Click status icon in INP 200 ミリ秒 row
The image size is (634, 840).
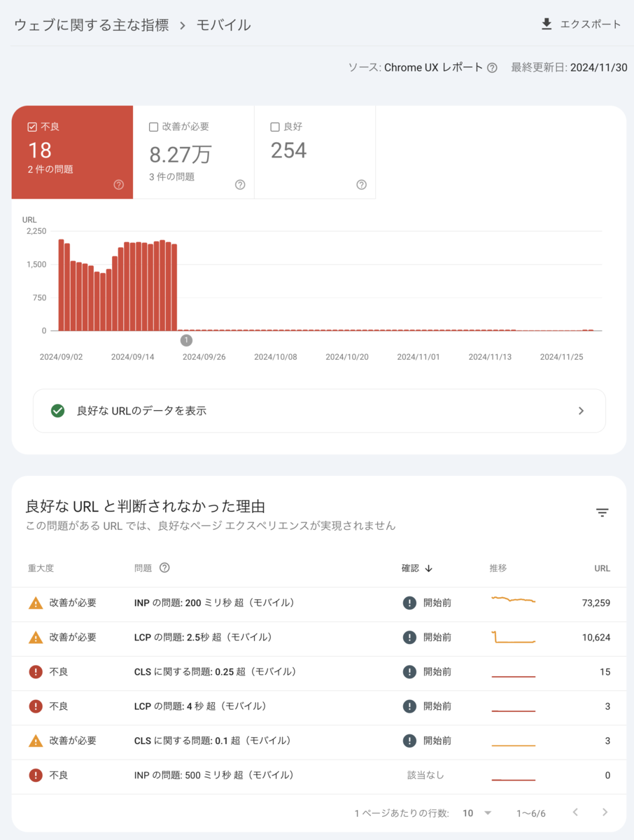[409, 603]
